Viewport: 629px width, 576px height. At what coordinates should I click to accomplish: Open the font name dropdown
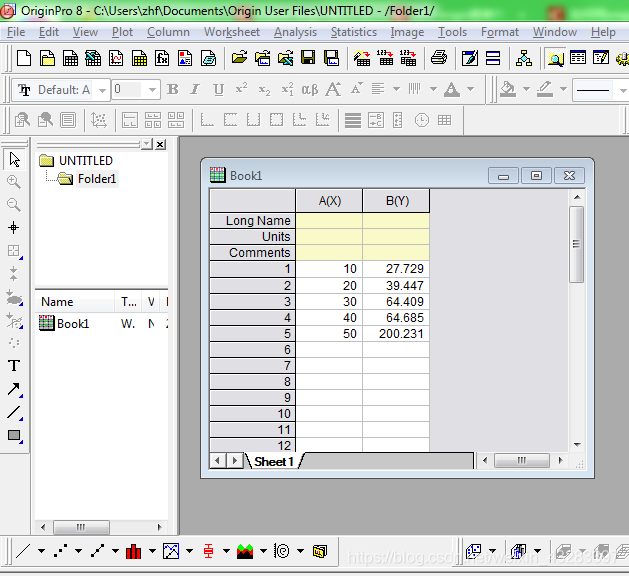(103, 90)
